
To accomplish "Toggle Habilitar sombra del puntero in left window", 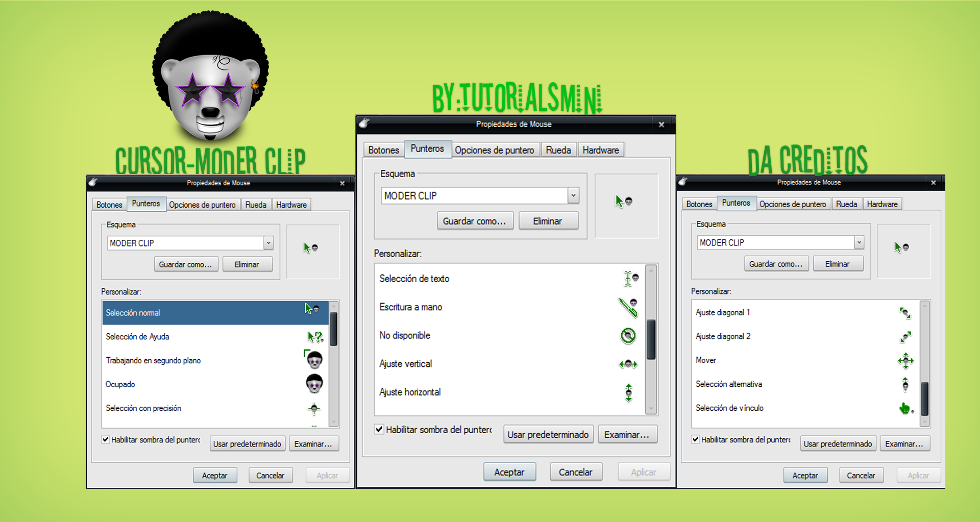I will click(x=106, y=439).
